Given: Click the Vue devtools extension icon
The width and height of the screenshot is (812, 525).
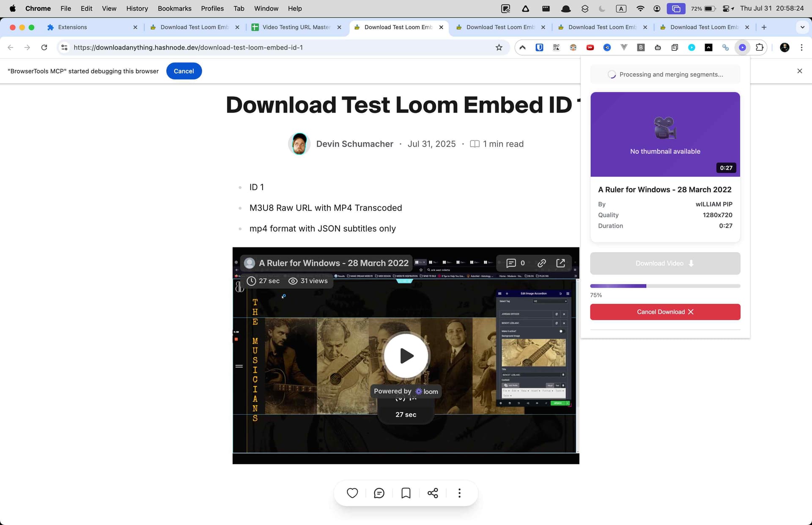Looking at the screenshot, I should (x=624, y=47).
